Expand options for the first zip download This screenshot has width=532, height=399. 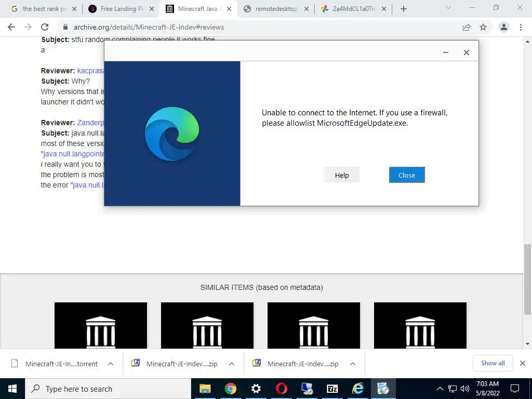tap(232, 364)
